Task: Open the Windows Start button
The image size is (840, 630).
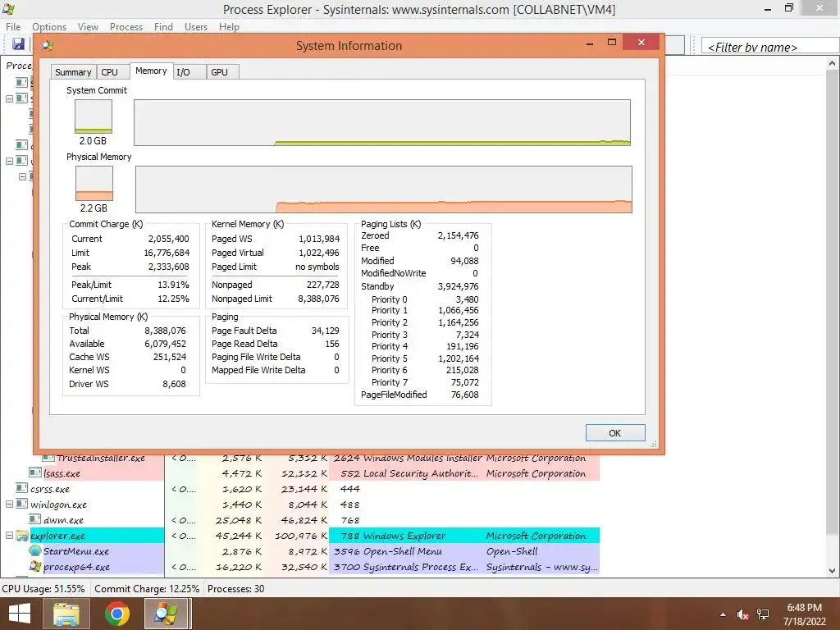Action: [20, 614]
